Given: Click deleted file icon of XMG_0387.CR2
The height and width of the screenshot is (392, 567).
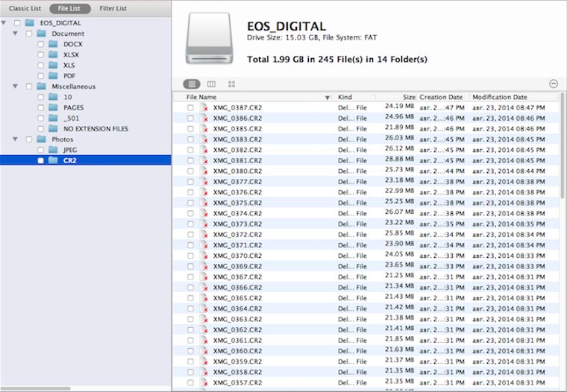Looking at the screenshot, I should (x=204, y=107).
